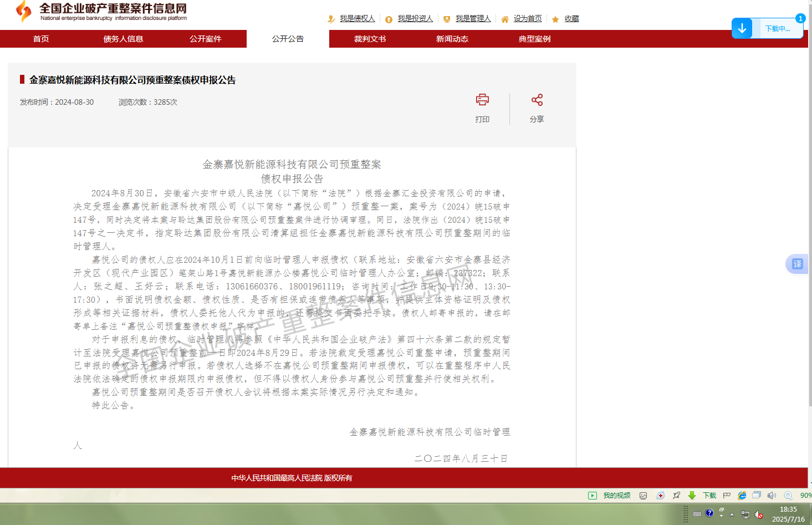Open the language bar options dropdown
The height and width of the screenshot is (525, 812).
pos(721,516)
